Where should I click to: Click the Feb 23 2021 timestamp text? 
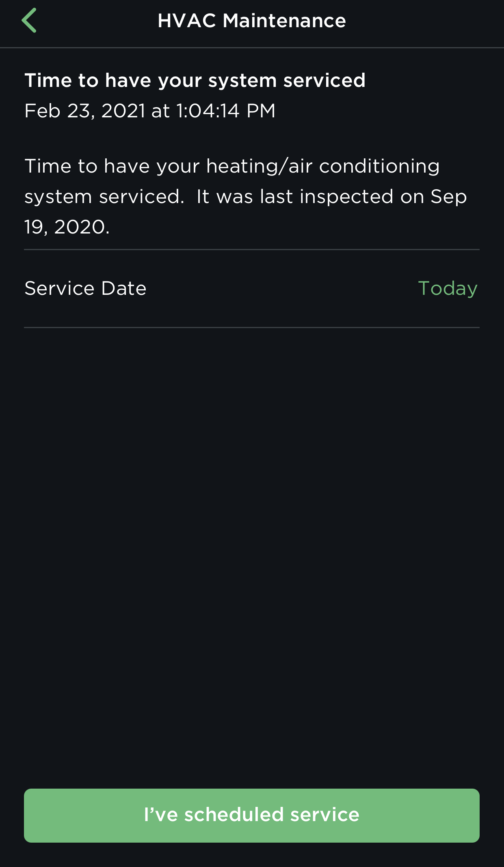click(150, 110)
